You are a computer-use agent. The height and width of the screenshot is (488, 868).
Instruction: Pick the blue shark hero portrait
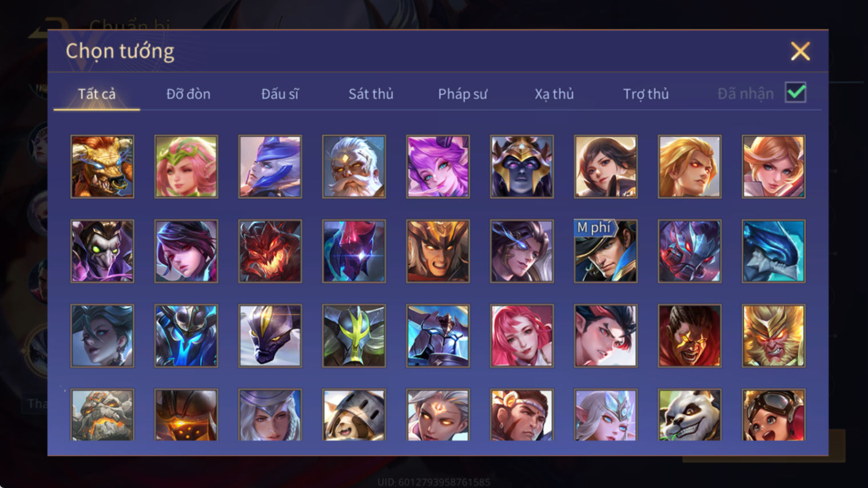pos(773,251)
